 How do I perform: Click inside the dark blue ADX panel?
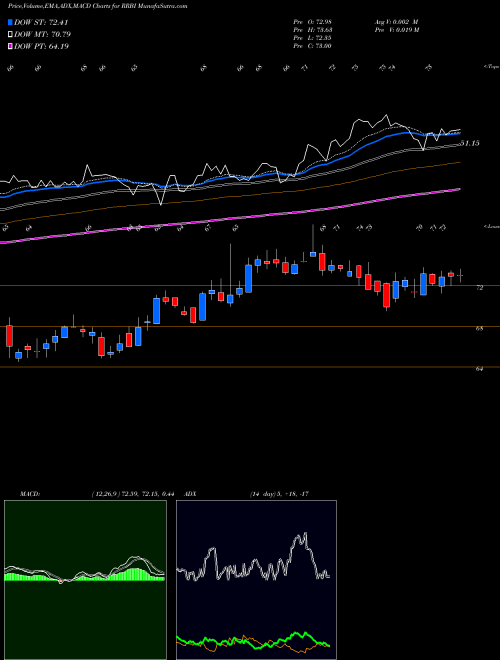pos(256,580)
